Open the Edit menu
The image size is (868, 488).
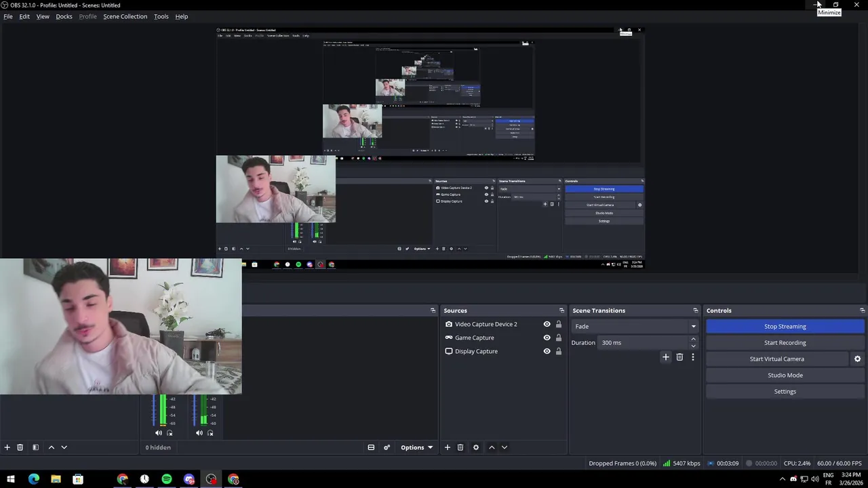click(x=24, y=16)
